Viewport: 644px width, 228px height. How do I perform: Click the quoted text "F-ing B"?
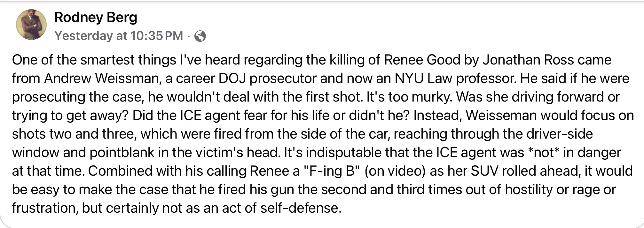click(x=330, y=171)
